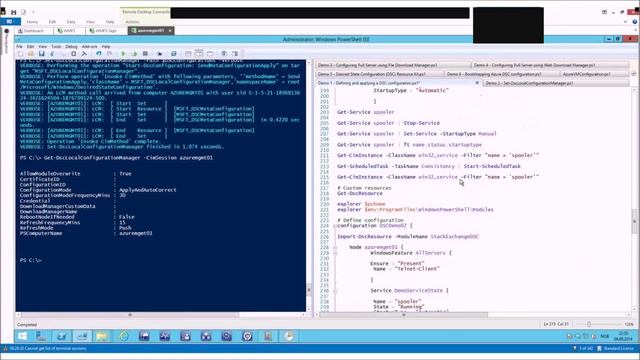
Task: Collapse the Node azuremgmt01 code block
Action: pyautogui.click(x=335, y=247)
